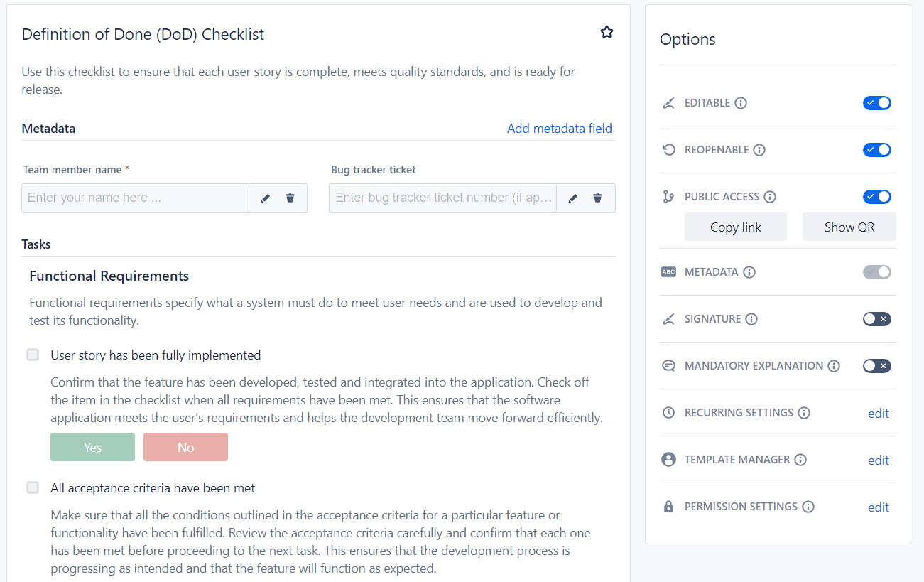Click the star icon to favorite the checklist
The height and width of the screenshot is (582, 924).
point(607,31)
